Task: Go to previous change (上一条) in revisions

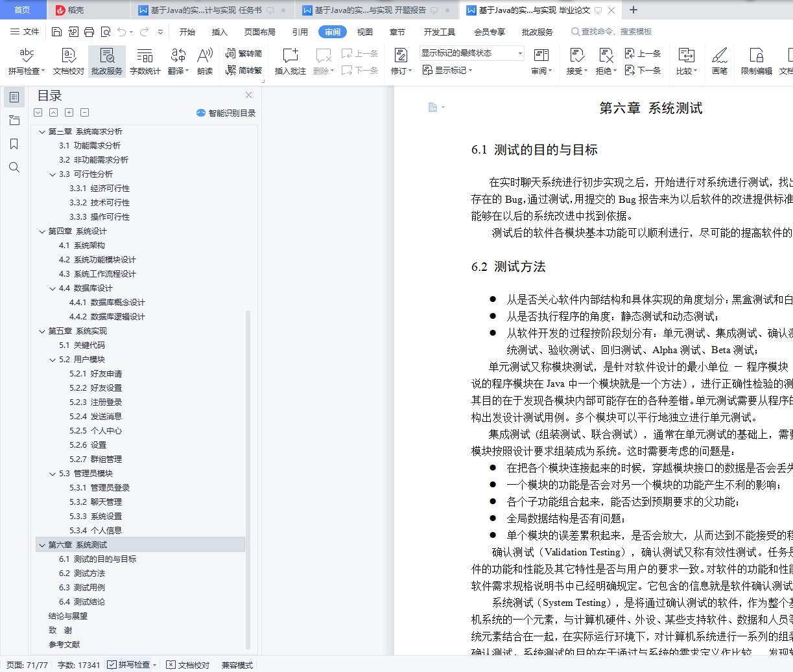Action: coord(643,54)
